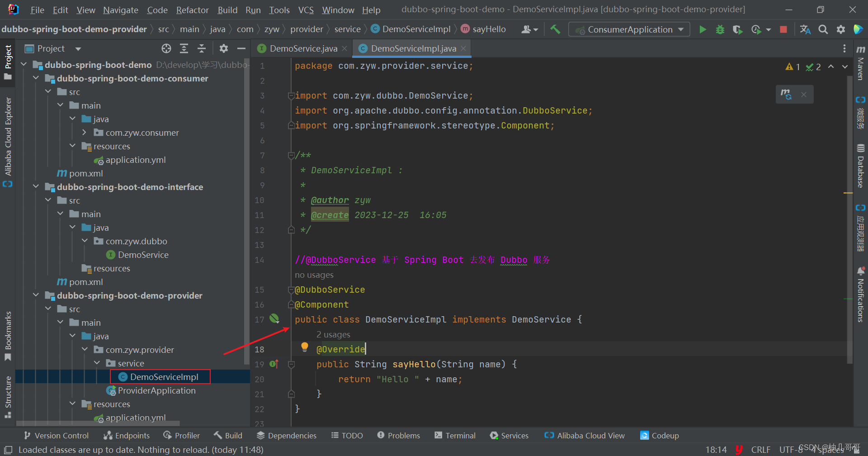Open editor tabs more options menu
This screenshot has height=456, width=868.
point(844,48)
